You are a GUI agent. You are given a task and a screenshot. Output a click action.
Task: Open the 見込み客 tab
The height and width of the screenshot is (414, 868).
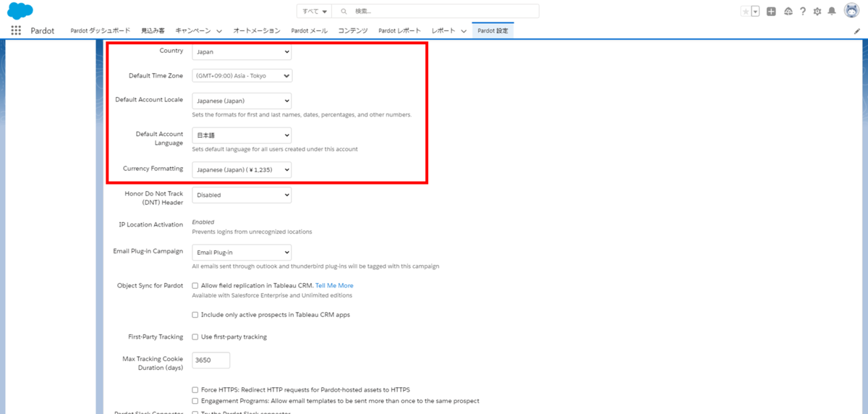[x=153, y=31]
